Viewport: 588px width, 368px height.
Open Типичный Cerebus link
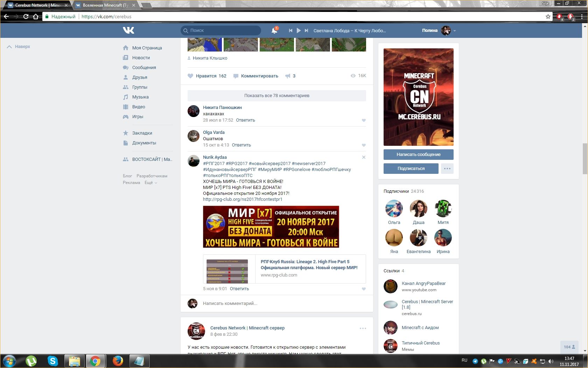[x=421, y=343]
